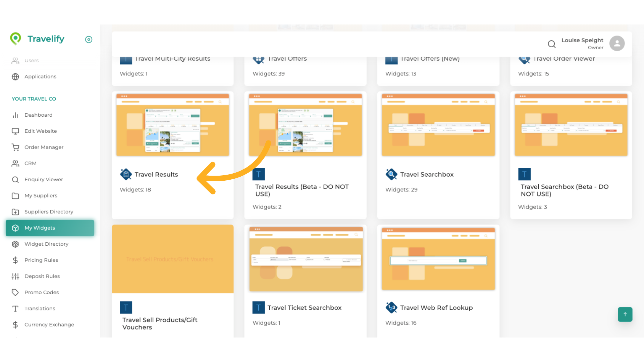The image size is (644, 362).
Task: Click Travel Sell Products/Gift Vouchers title
Action: [x=160, y=323]
